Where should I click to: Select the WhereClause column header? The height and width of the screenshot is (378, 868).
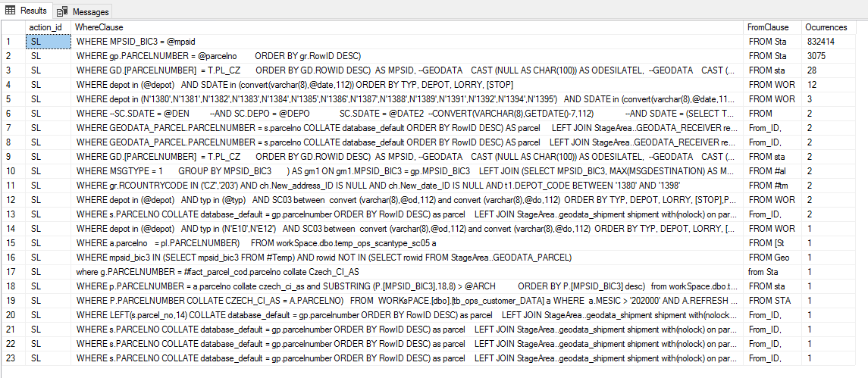click(407, 27)
